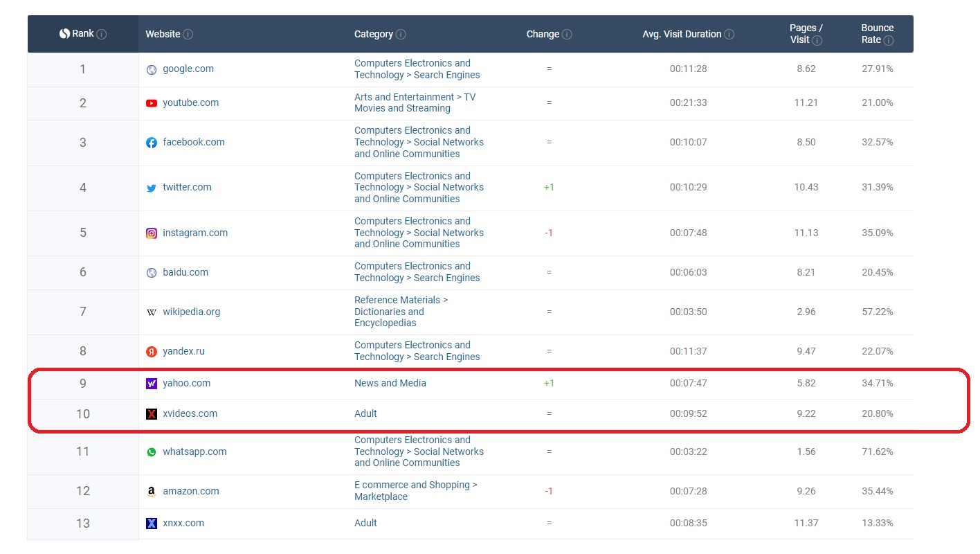This screenshot has height=554, width=980.
Task: Click the 71.62% bounce rate value
Action: click(x=878, y=452)
